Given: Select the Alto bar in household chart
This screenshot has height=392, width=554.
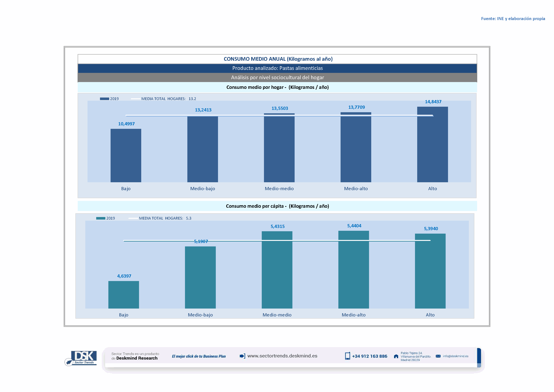Looking at the screenshot, I should click(432, 145).
